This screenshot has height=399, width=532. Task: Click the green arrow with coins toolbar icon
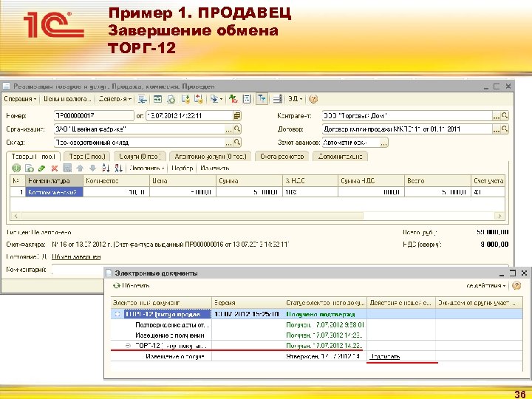(185, 99)
